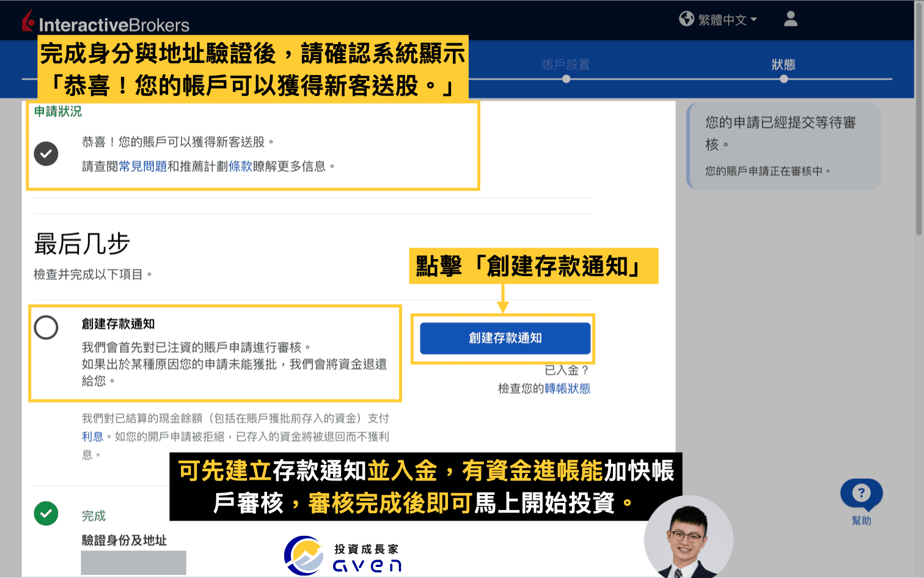Click the checkmark icon beside 申請狀況 message

click(46, 154)
